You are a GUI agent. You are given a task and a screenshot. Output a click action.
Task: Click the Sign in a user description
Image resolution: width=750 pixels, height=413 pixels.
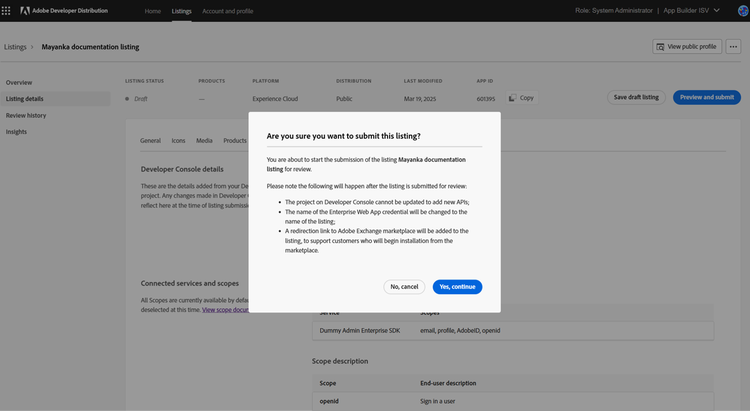pos(437,402)
